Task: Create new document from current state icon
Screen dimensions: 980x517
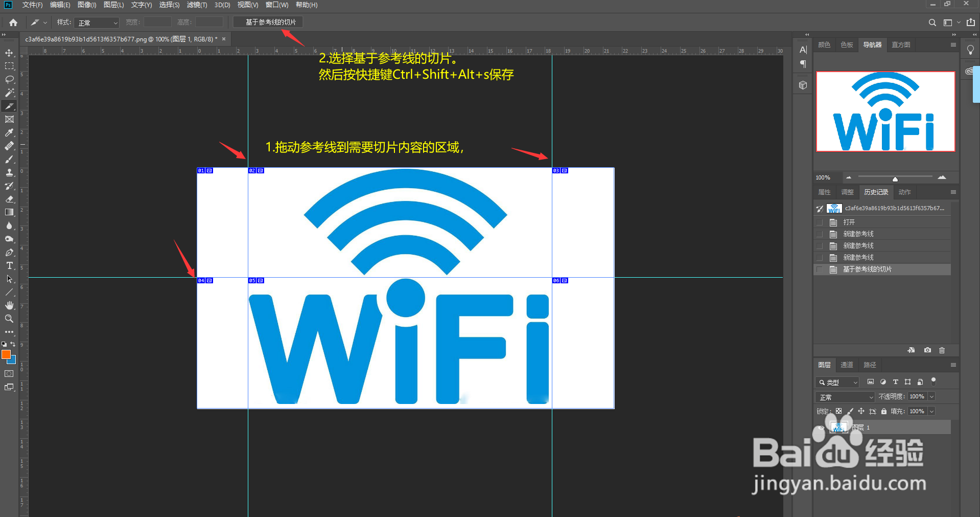Action: click(x=911, y=350)
